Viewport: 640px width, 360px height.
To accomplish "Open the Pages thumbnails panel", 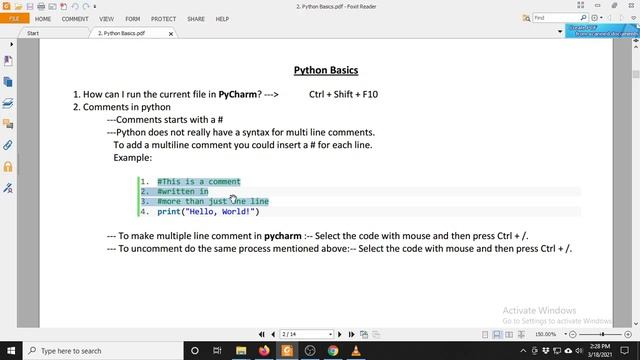I will (8, 82).
